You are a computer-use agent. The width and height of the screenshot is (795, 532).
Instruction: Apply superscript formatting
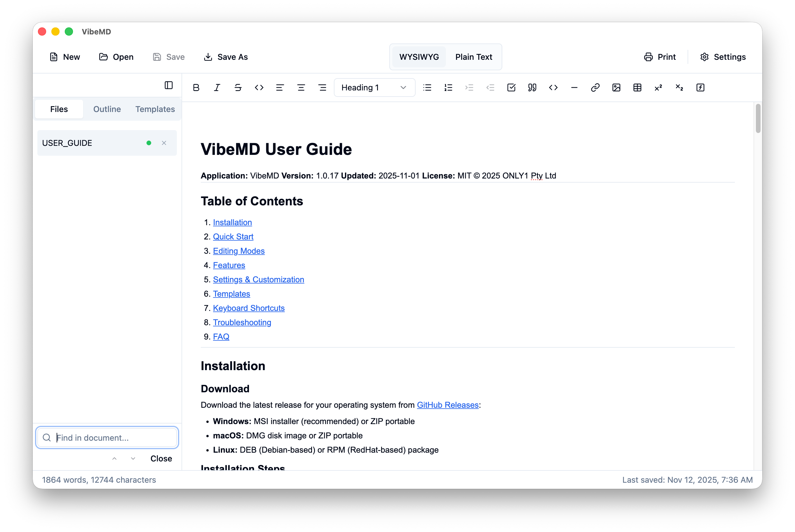(658, 87)
